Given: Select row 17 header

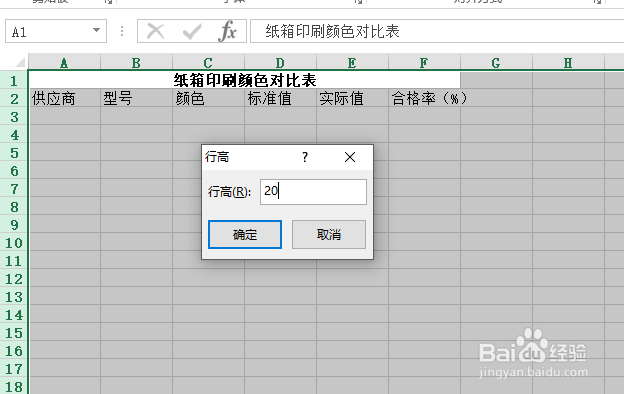Looking at the screenshot, I should point(14,369).
